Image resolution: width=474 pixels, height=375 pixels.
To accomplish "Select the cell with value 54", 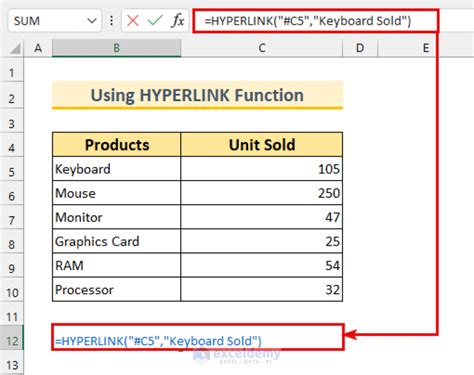I will point(262,265).
